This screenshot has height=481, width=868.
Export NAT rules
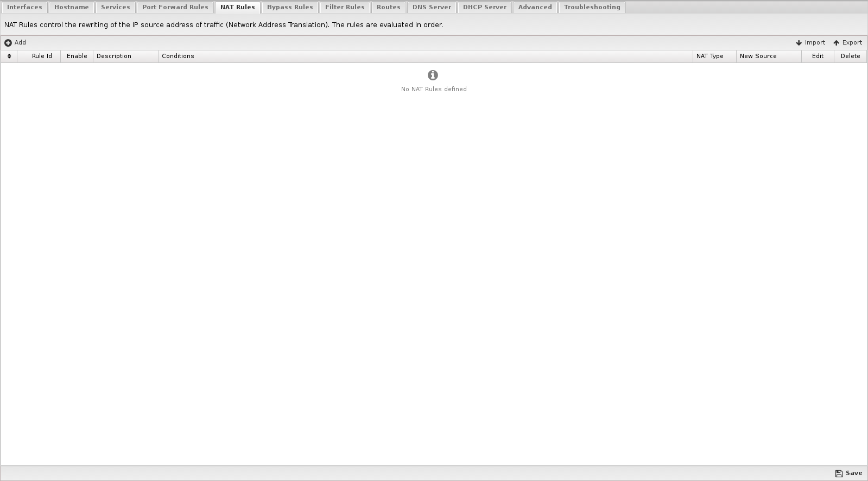(847, 42)
